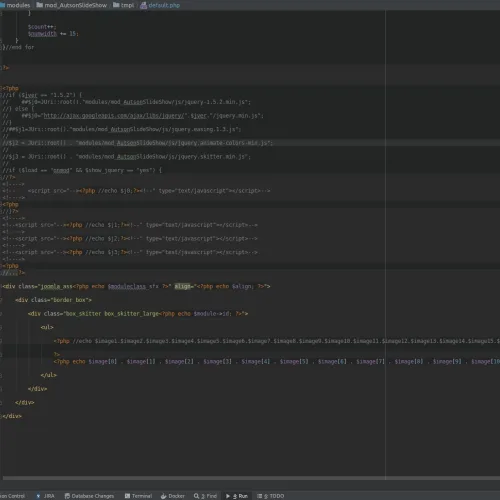This screenshot has height=500, width=500.
Task: Open the TODO tool window
Action: [271, 496]
